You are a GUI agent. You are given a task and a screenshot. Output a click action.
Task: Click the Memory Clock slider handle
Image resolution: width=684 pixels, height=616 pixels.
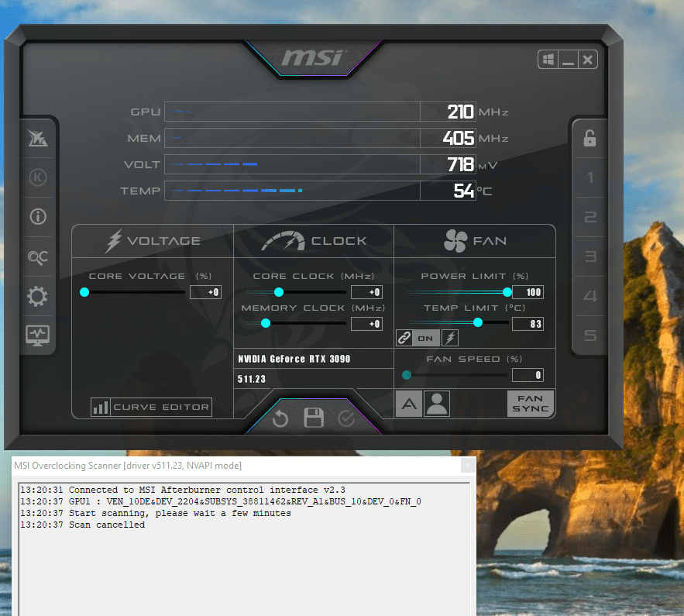coord(266,323)
